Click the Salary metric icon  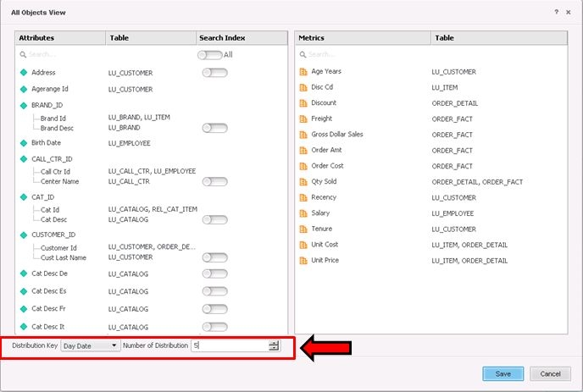[x=303, y=213]
